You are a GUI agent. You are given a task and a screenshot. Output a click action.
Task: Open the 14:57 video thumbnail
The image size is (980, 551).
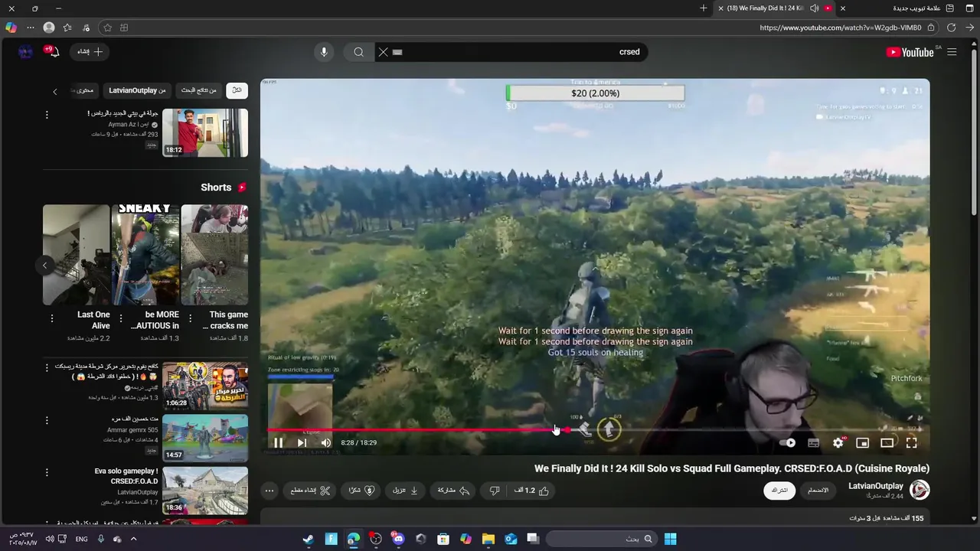tap(205, 438)
